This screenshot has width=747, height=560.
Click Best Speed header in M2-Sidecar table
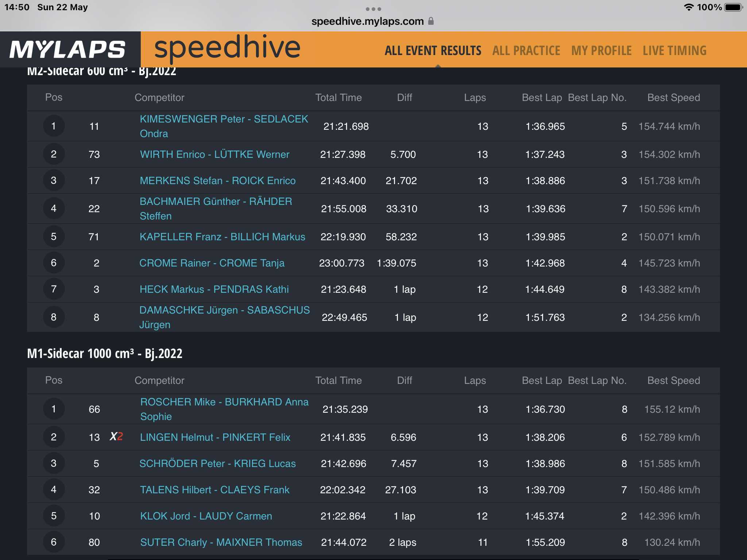[x=673, y=97]
